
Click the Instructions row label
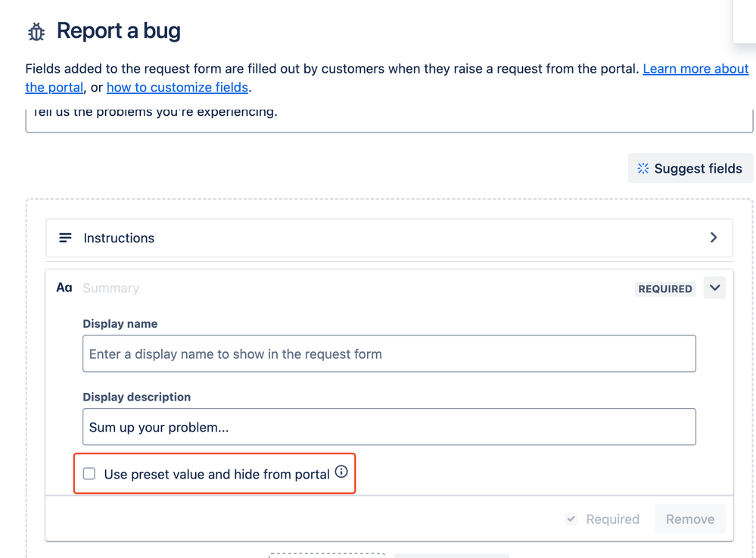(119, 238)
